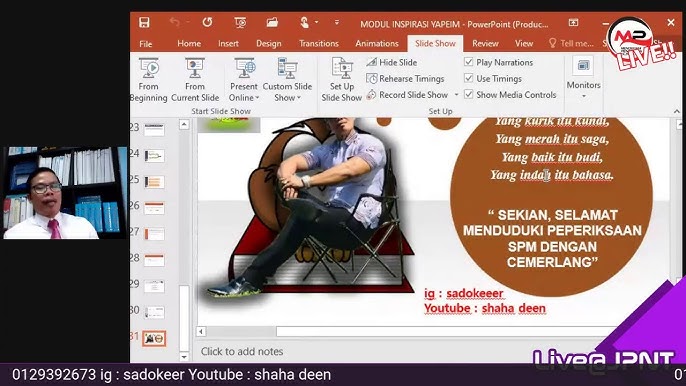Open Set Up Slide Show dialog
This screenshot has height=386, width=686.
point(342,80)
